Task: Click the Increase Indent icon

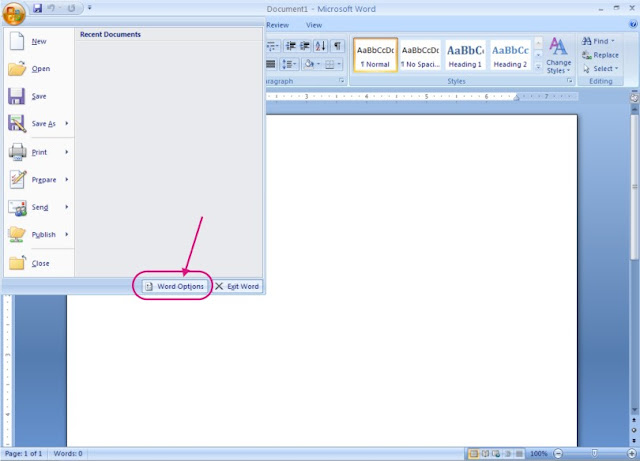Action: (305, 46)
